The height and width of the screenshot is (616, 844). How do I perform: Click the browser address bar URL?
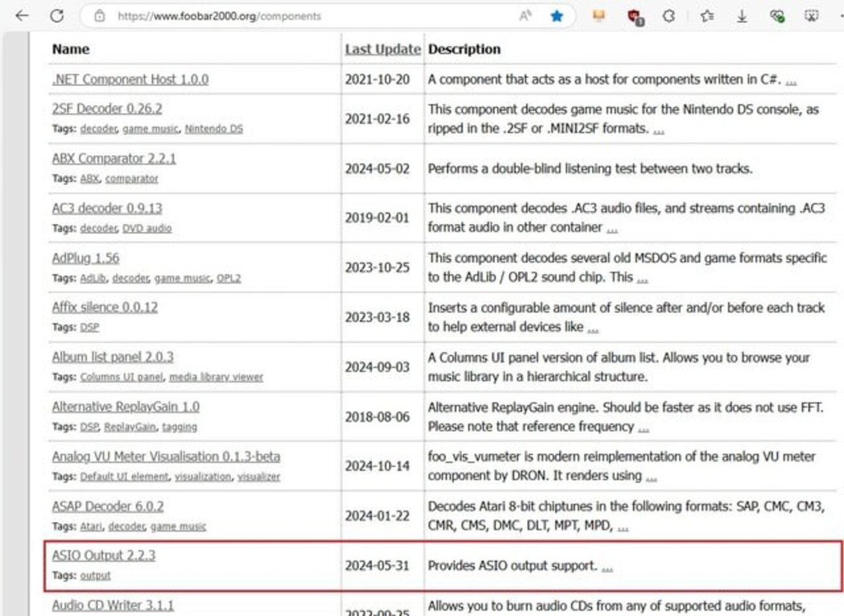219,16
